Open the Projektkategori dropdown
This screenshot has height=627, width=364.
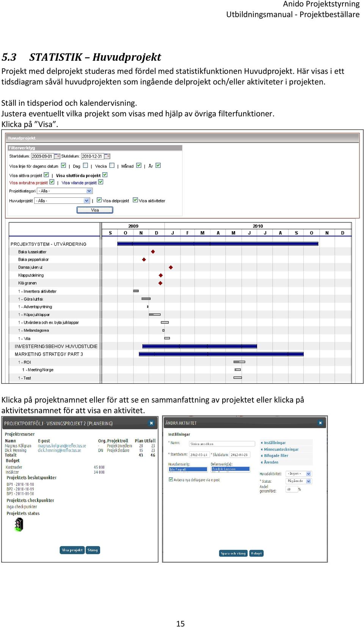click(x=65, y=191)
